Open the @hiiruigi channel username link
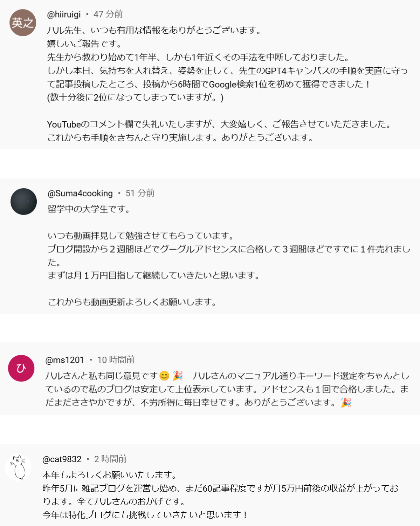Screen dimensions: 420x526 point(64,14)
